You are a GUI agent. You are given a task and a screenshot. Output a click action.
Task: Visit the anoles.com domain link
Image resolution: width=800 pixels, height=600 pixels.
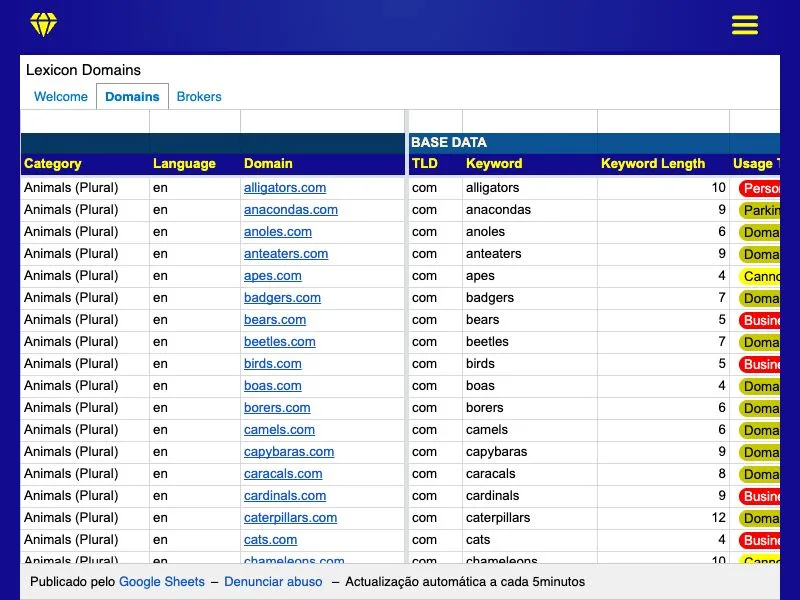point(278,232)
